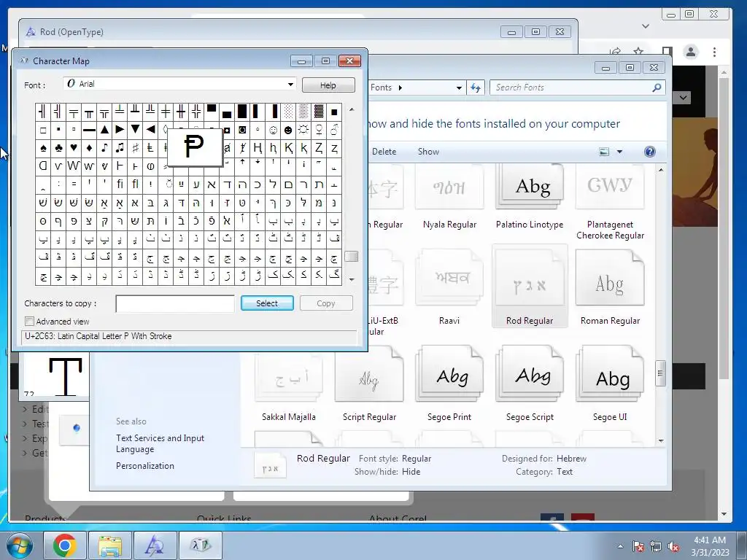Viewport: 747px width, 560px height.
Task: Select the black up triangle character
Action: tap(104, 130)
